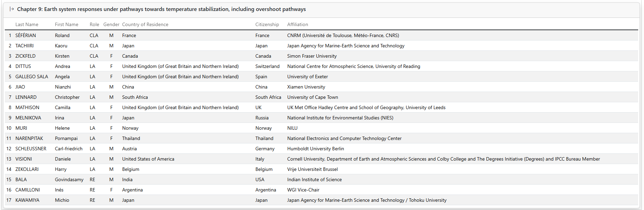Click first name Kirsten

point(62,56)
